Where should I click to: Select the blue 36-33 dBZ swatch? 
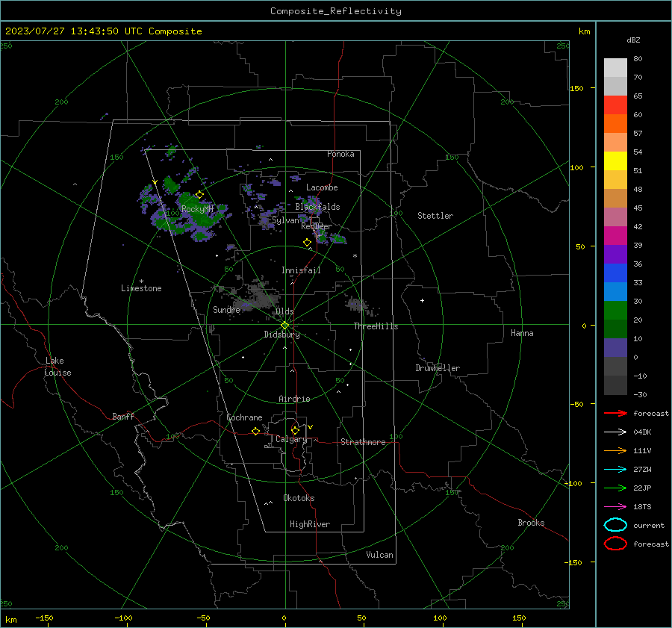pyautogui.click(x=615, y=273)
